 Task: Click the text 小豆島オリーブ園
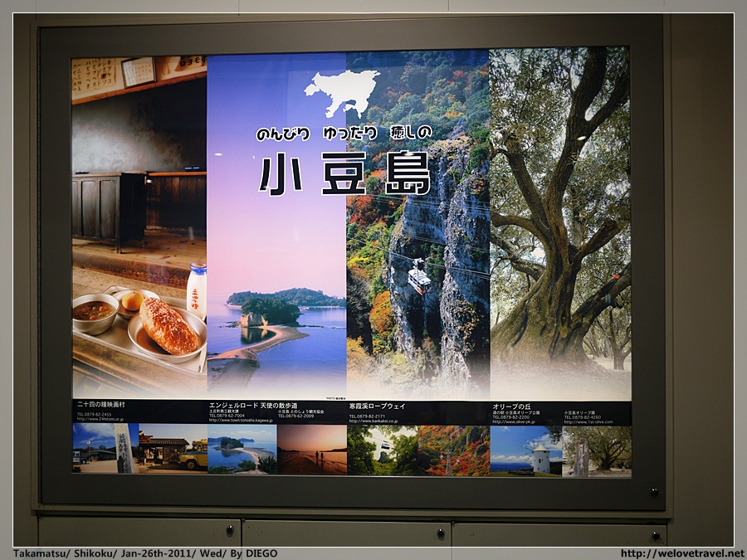(x=579, y=412)
